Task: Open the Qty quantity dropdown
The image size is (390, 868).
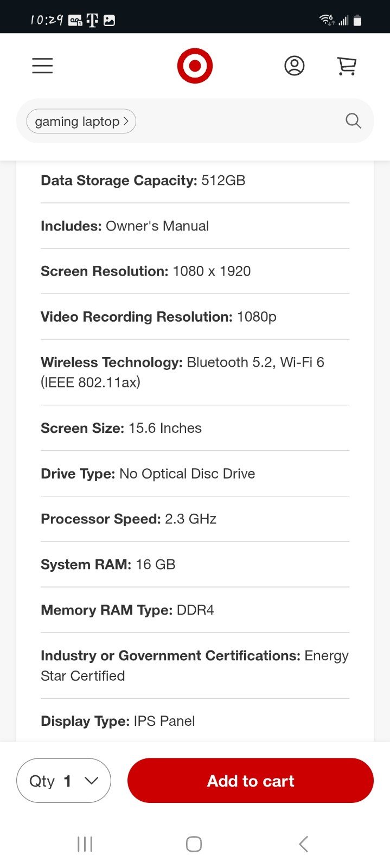Action: point(64,780)
